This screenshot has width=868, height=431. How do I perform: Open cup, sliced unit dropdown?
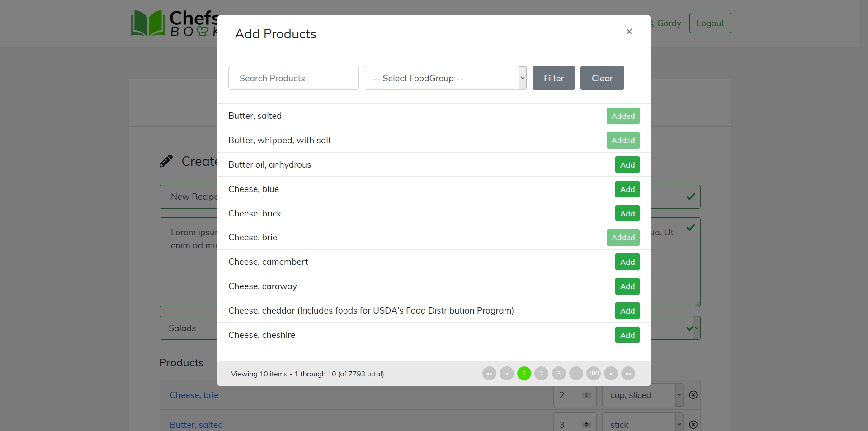[x=642, y=395]
